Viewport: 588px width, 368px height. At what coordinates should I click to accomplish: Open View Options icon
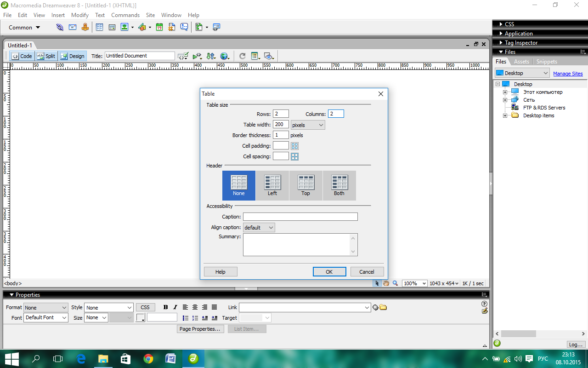point(255,56)
